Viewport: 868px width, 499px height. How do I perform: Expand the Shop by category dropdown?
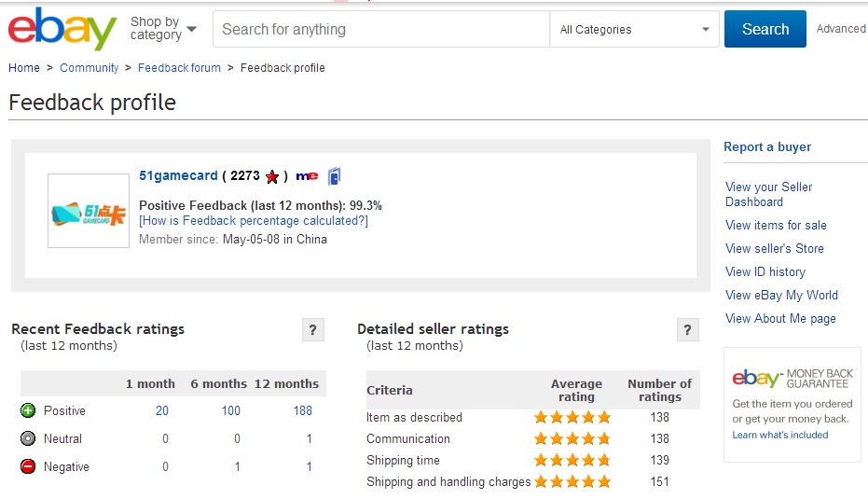163,29
